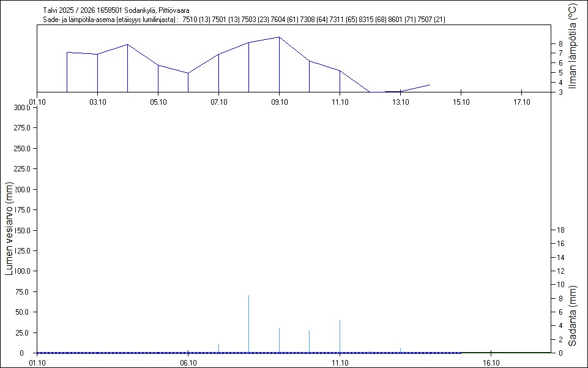Click the small precipitation bar at 07.10
The image size is (588, 368).
pos(218,348)
